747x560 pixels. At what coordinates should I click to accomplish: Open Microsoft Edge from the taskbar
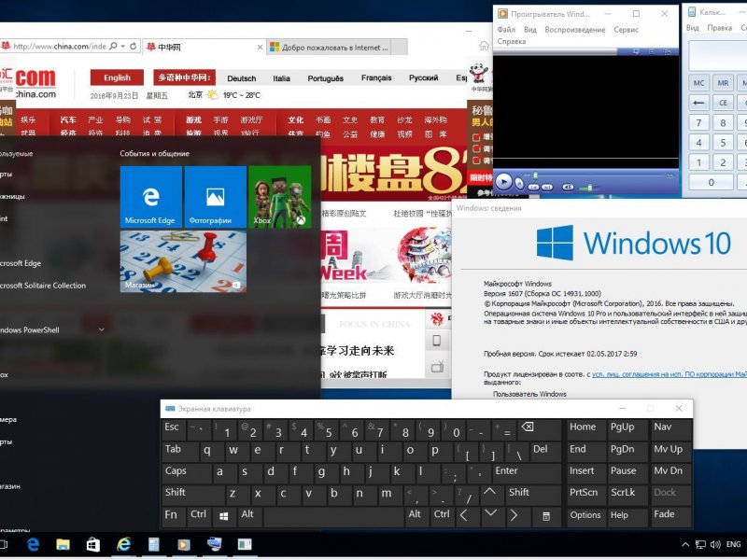33,544
